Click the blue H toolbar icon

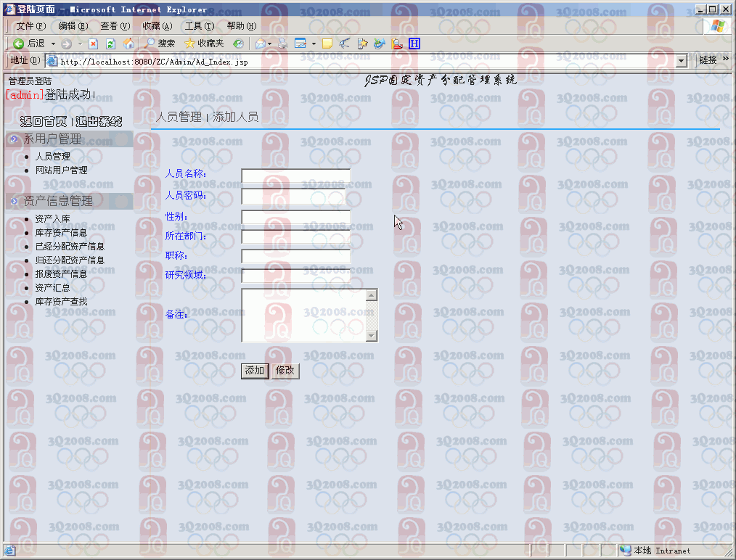pos(414,44)
